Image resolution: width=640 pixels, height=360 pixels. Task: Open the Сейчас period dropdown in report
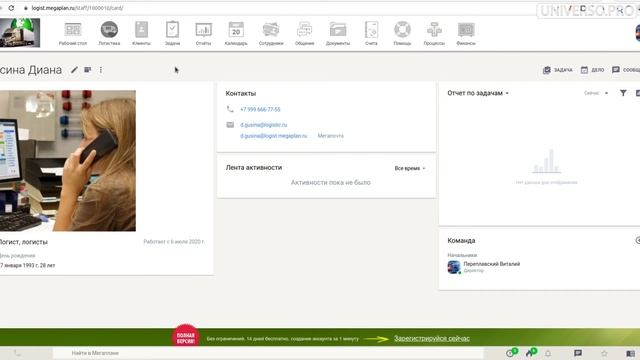[596, 93]
